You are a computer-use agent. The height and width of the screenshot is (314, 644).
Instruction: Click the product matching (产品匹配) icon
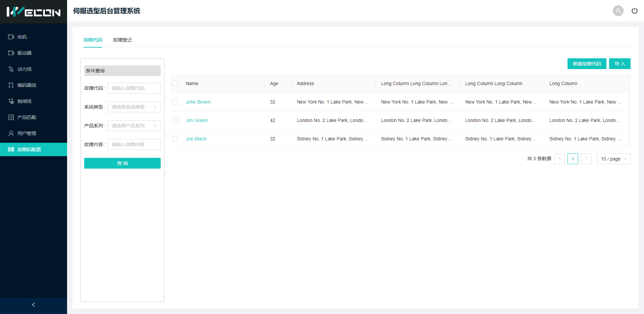pos(11,117)
